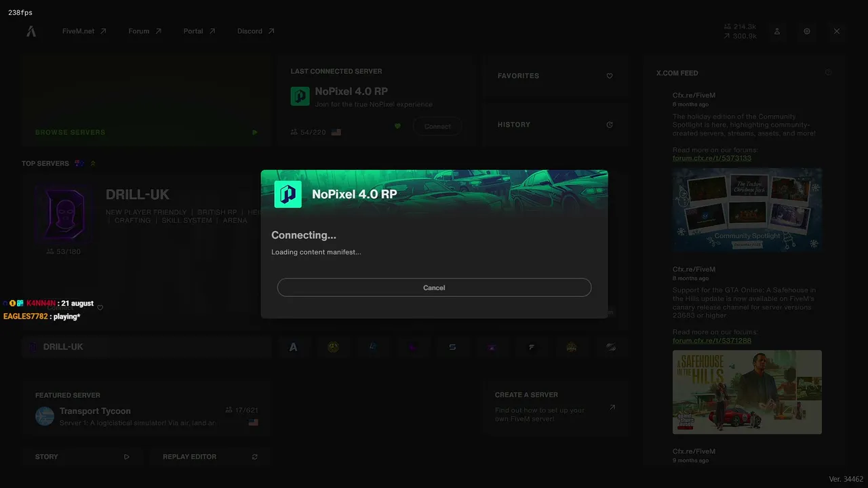The height and width of the screenshot is (488, 868).
Task: Click the 'Loading content manifest...' status text
Action: coord(316,252)
